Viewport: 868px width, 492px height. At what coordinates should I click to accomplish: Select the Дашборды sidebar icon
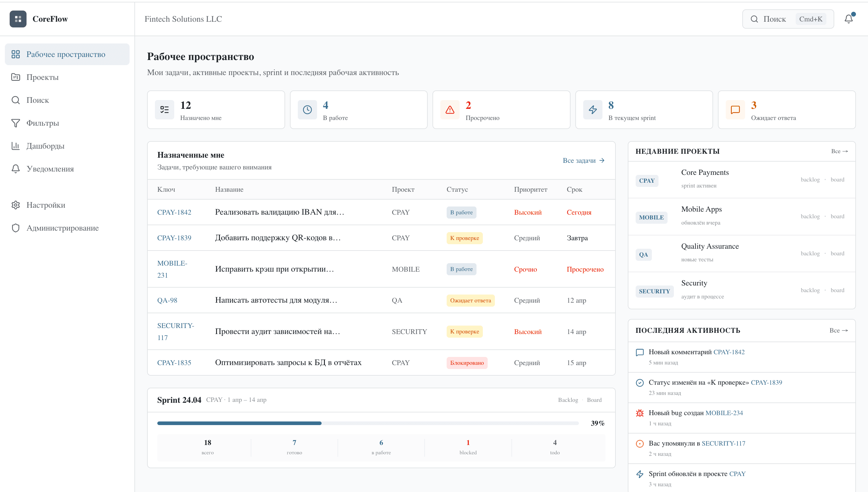[x=16, y=146]
